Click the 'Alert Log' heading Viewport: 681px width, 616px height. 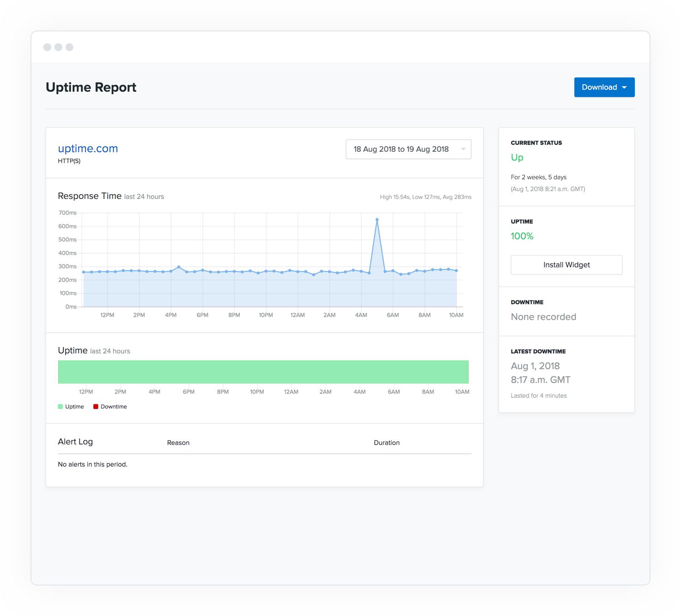[75, 442]
